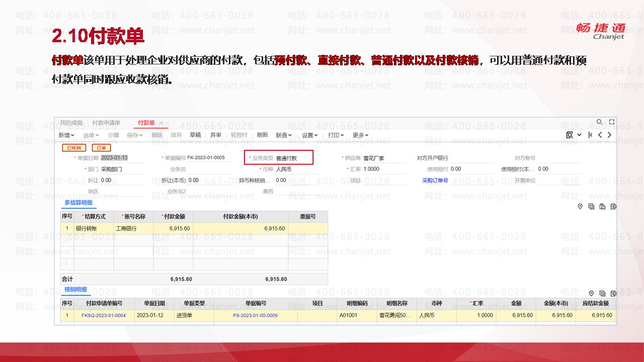Select the 付款单 tab
The image size is (644, 362).
[146, 123]
